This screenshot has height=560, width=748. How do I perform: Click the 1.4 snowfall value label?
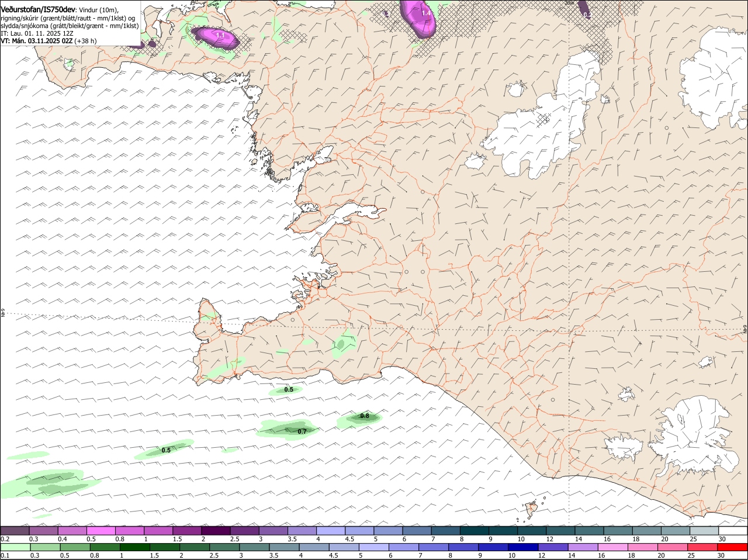(x=426, y=13)
